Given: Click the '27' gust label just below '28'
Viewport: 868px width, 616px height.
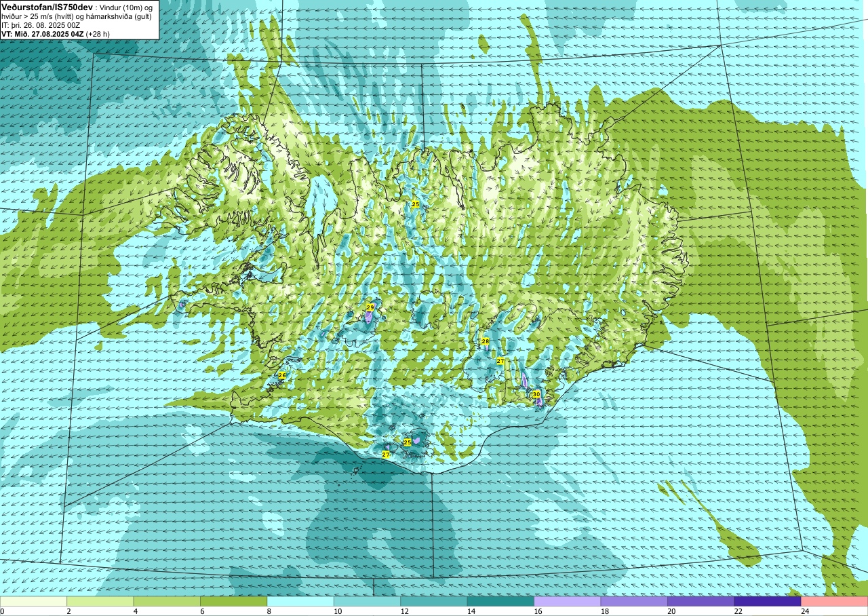Looking at the screenshot, I should tap(500, 361).
